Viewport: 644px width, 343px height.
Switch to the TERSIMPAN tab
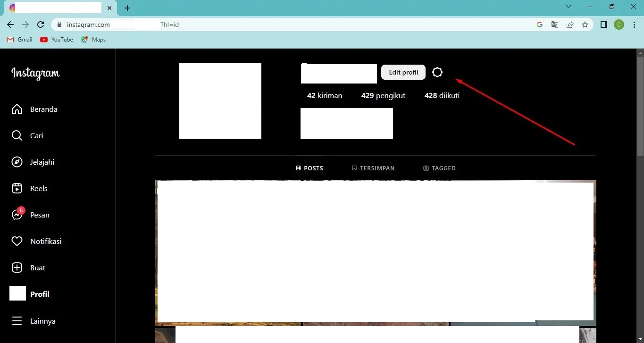pyautogui.click(x=373, y=168)
